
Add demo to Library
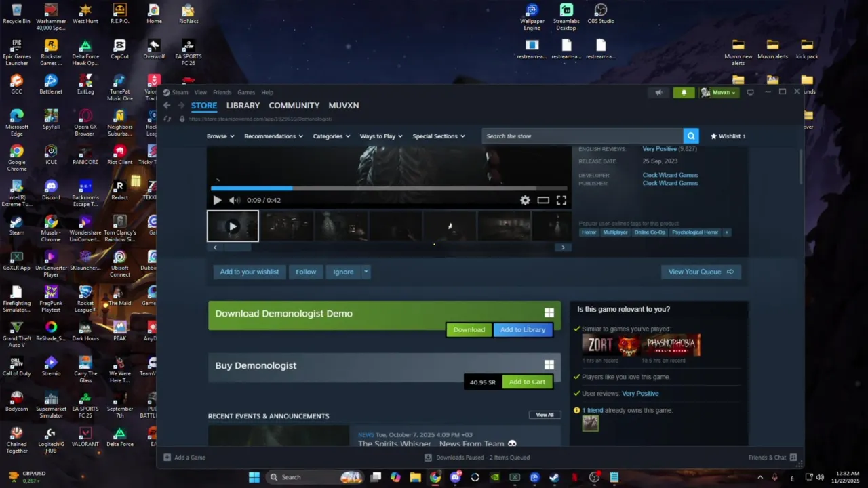click(523, 330)
